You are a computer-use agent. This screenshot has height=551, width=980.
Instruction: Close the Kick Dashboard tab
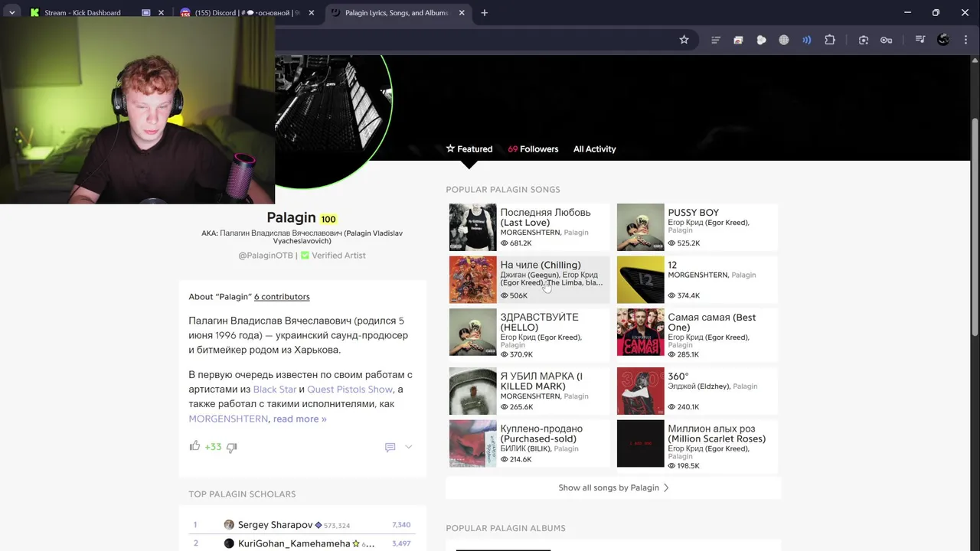pyautogui.click(x=161, y=13)
